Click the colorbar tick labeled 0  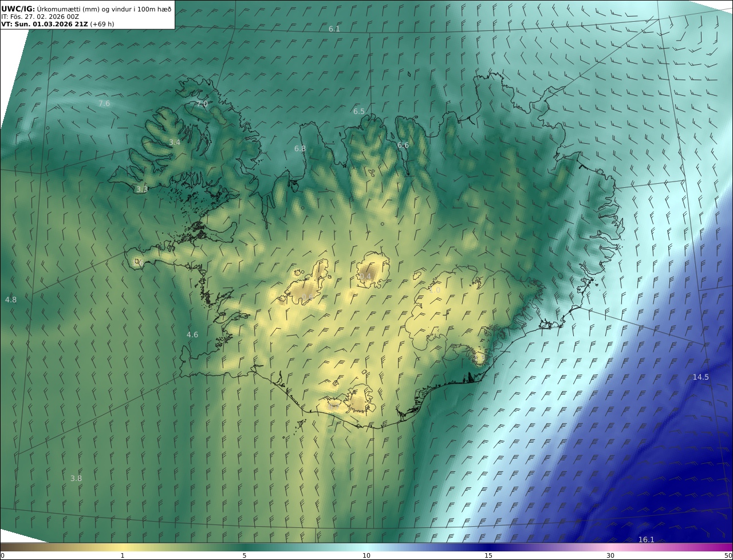[x=2, y=555]
